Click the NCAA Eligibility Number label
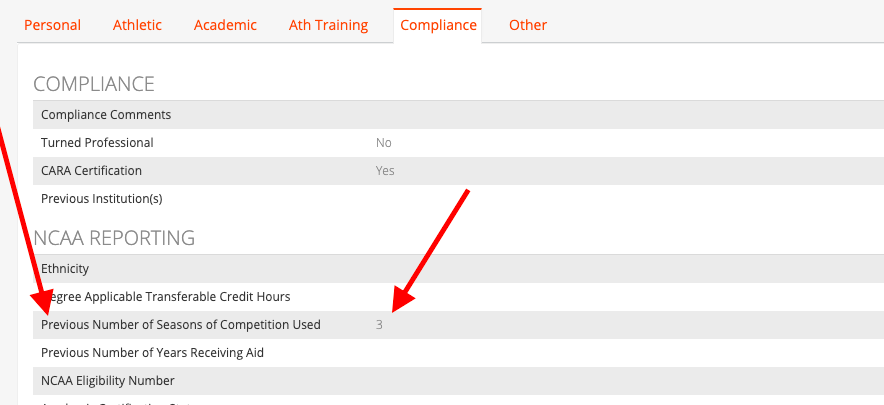 108,381
